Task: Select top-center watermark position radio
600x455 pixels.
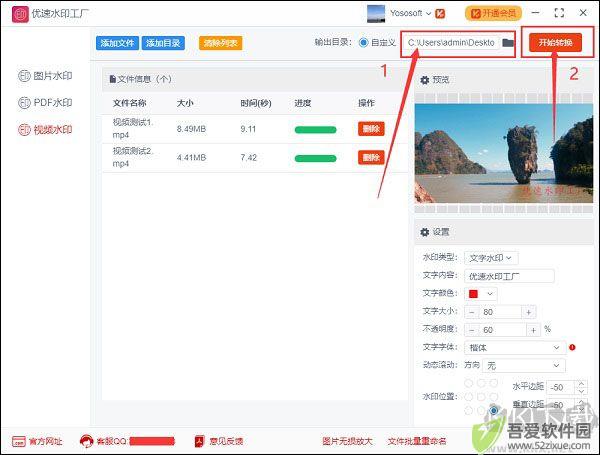Action: (481, 383)
